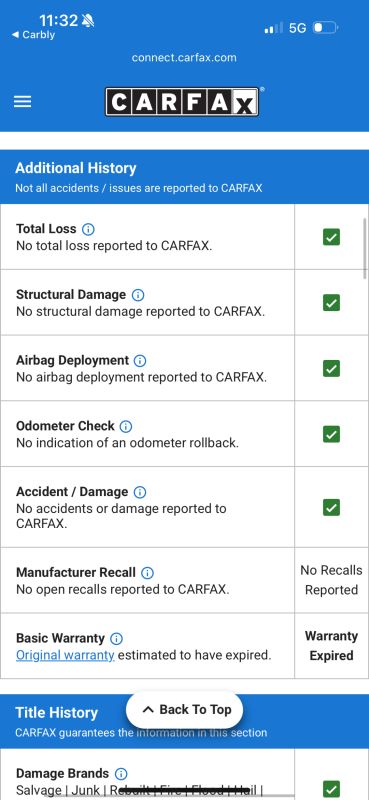Open Damage Brands info icon
The height and width of the screenshot is (800, 369).
click(121, 773)
